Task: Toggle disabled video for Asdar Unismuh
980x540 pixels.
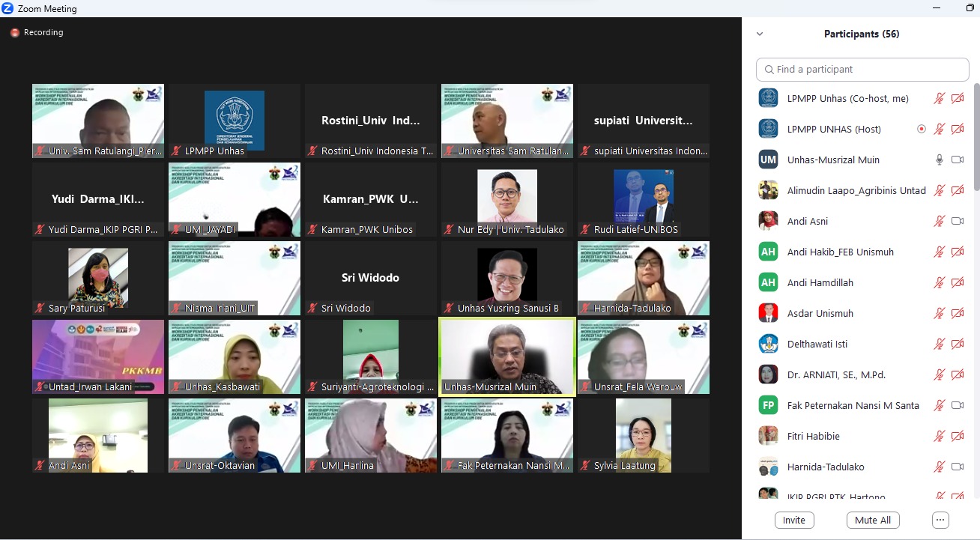Action: 957,313
